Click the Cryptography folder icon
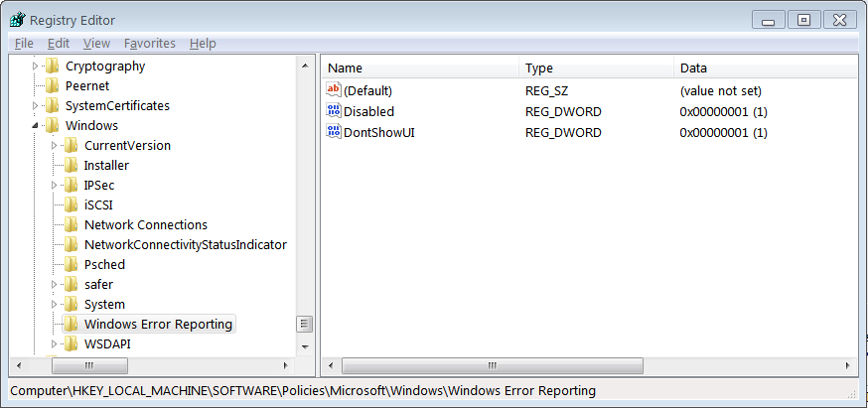The height and width of the screenshot is (408, 868). 52,67
